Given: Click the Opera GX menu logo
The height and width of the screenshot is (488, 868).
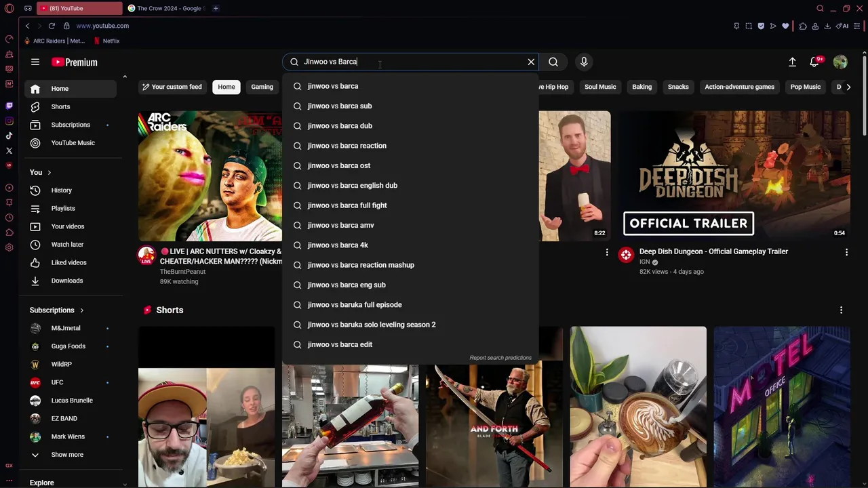Looking at the screenshot, I should tap(9, 8).
